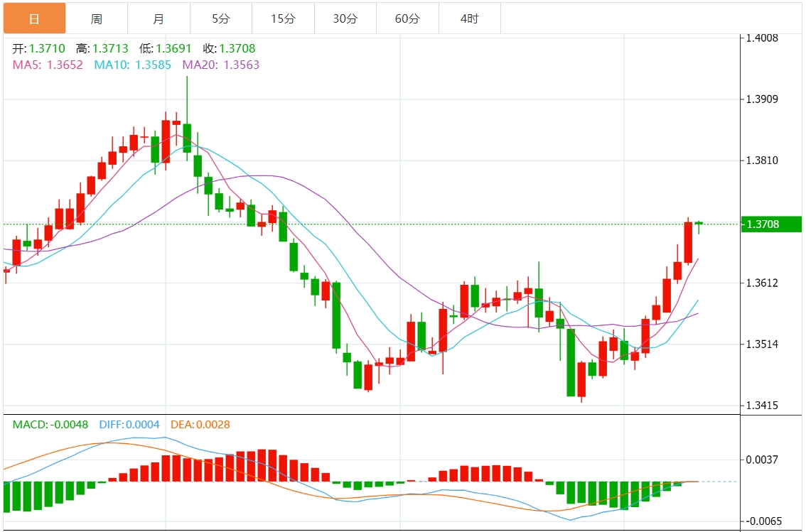This screenshot has width=806, height=532.
Task: Click the 1.3514 price axis label
Action: coord(763,344)
